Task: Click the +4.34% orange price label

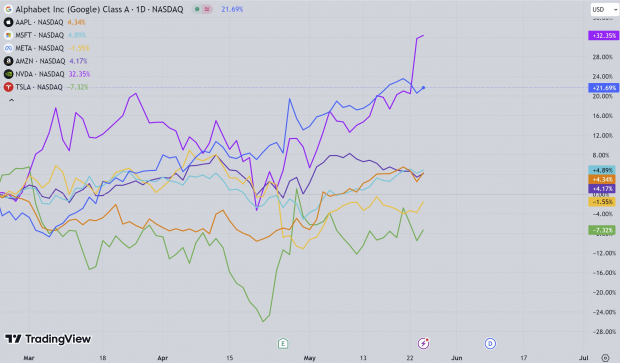Action: tap(602, 180)
